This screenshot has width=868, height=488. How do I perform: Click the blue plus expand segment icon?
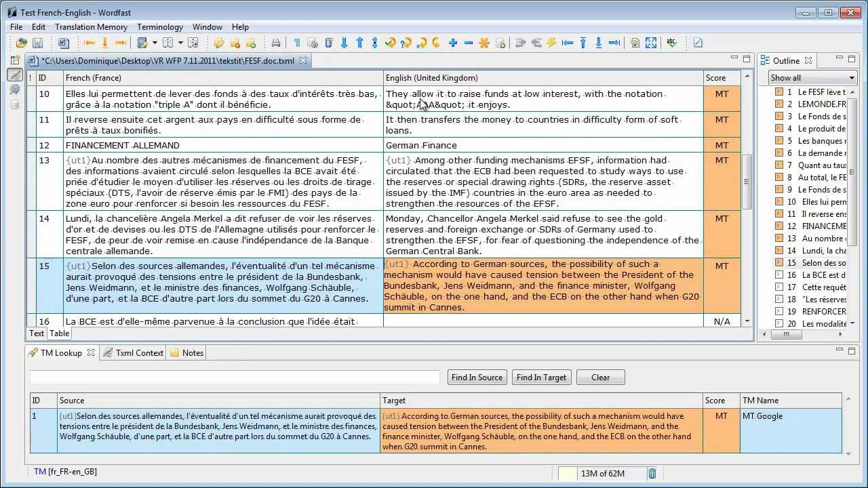click(x=453, y=43)
